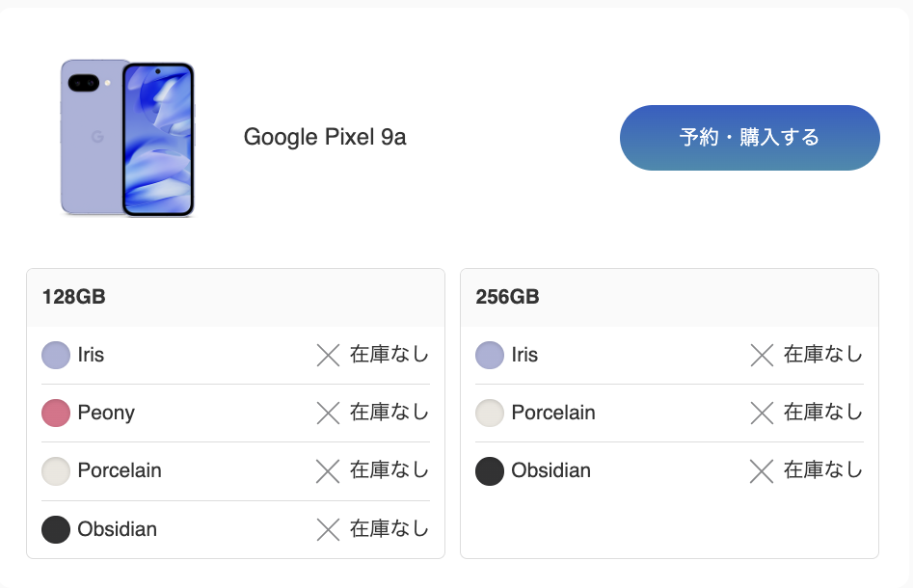913x588 pixels.
Task: Click 在庫なし status for 128GB Peony
Action: pos(389,414)
